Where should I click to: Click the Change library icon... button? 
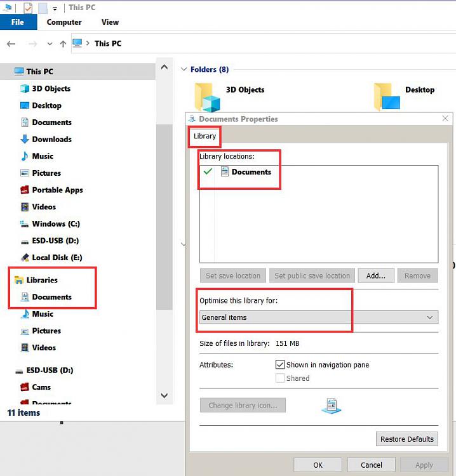pyautogui.click(x=243, y=406)
